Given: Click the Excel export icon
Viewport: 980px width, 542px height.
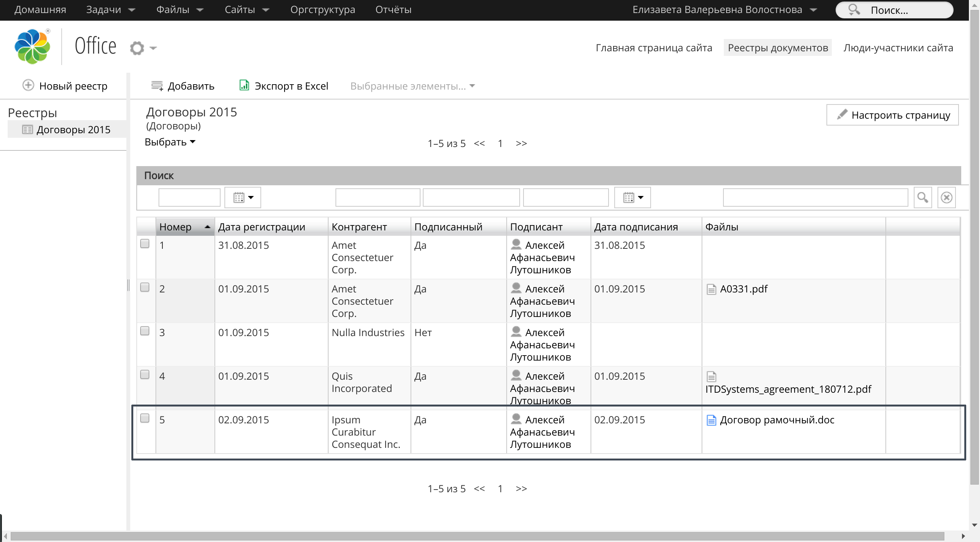Looking at the screenshot, I should point(244,85).
